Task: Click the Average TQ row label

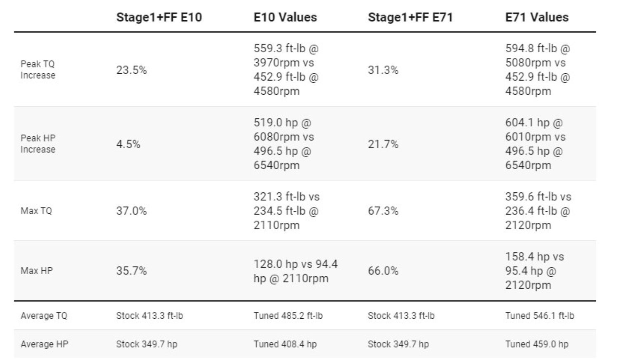Action: tap(44, 316)
